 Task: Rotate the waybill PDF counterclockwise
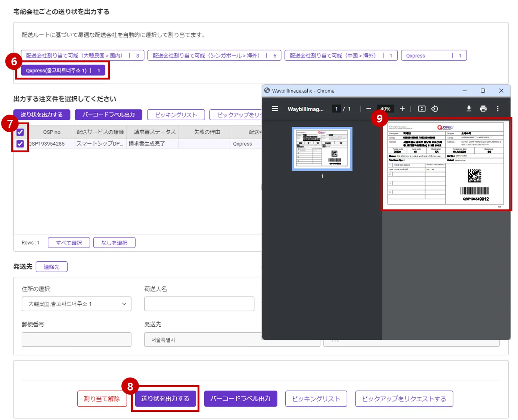434,109
